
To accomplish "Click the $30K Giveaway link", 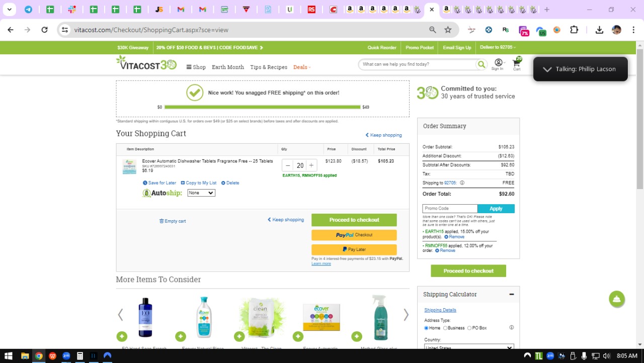I will (x=133, y=48).
